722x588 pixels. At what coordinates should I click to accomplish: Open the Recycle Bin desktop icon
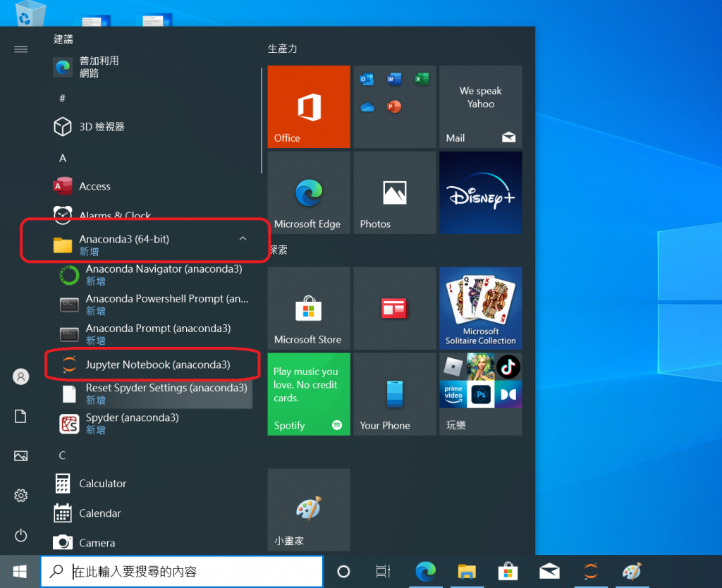[x=30, y=13]
